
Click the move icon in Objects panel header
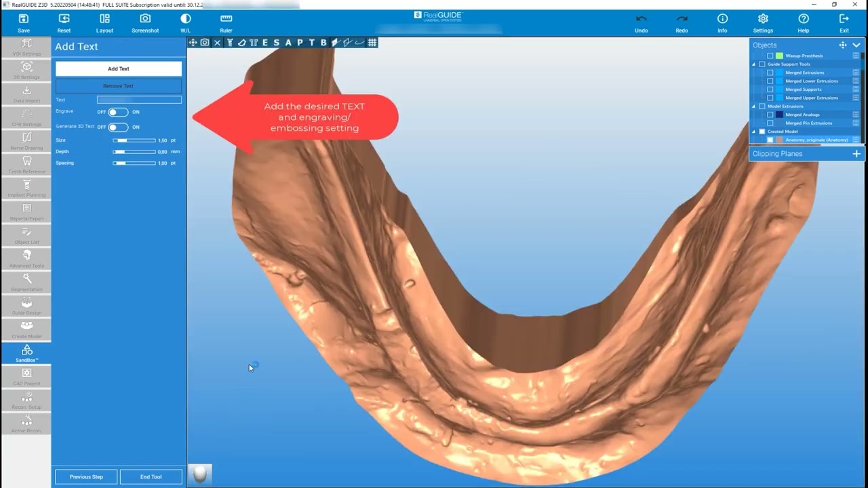pyautogui.click(x=843, y=45)
